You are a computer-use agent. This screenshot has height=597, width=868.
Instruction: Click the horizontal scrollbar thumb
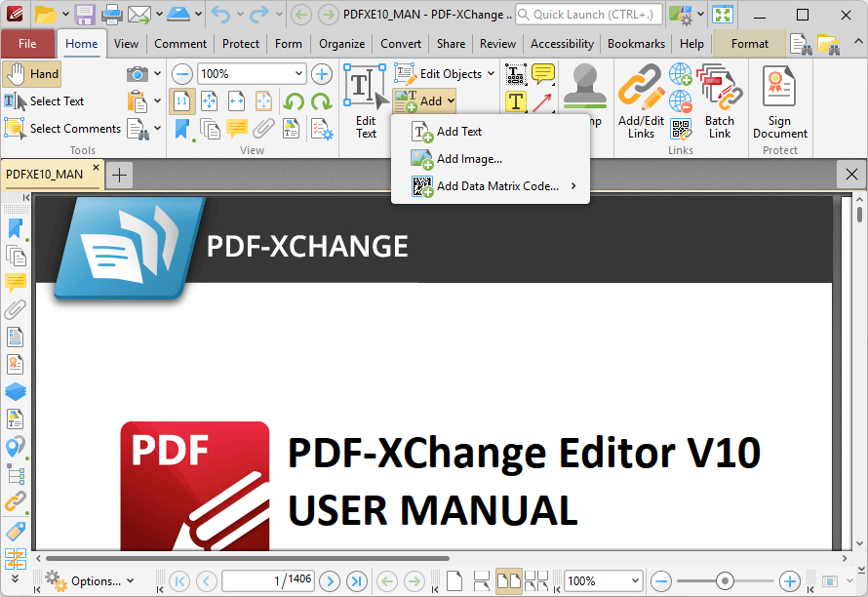click(248, 558)
